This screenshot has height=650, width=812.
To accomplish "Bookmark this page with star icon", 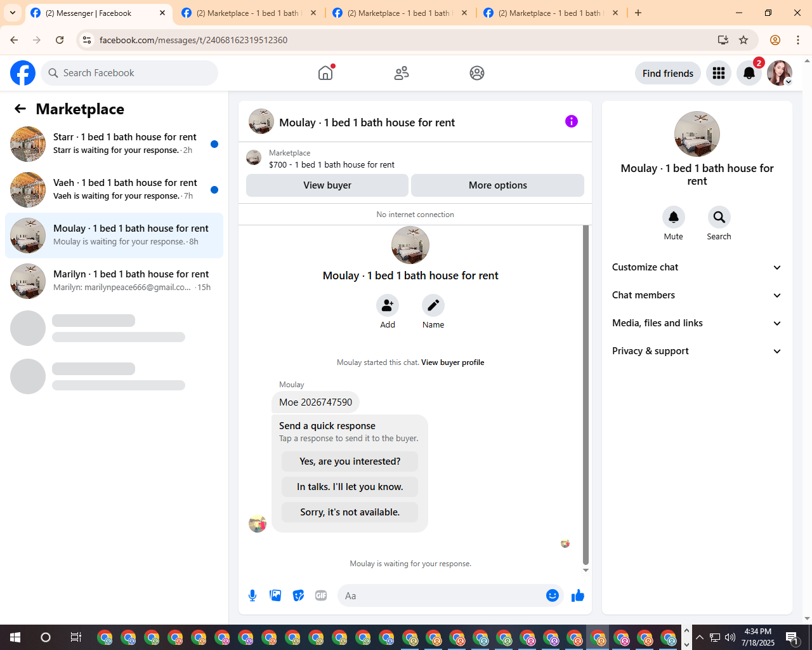I will click(x=743, y=40).
